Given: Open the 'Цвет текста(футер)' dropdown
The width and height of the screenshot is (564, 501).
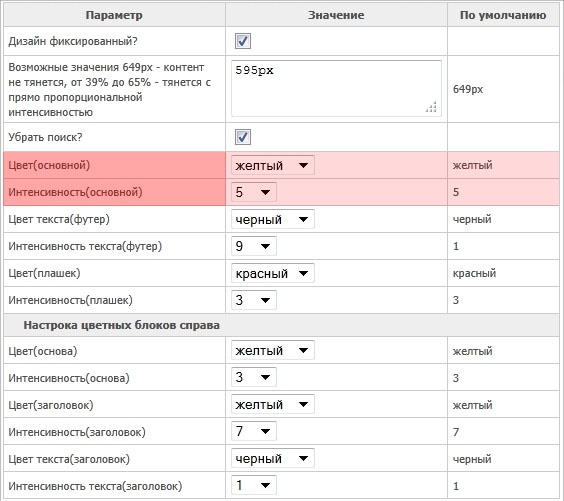Looking at the screenshot, I should [273, 219].
